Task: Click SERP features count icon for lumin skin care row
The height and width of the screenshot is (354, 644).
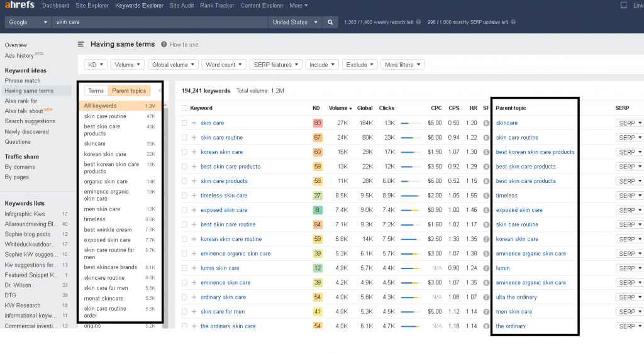Action: [x=486, y=268]
